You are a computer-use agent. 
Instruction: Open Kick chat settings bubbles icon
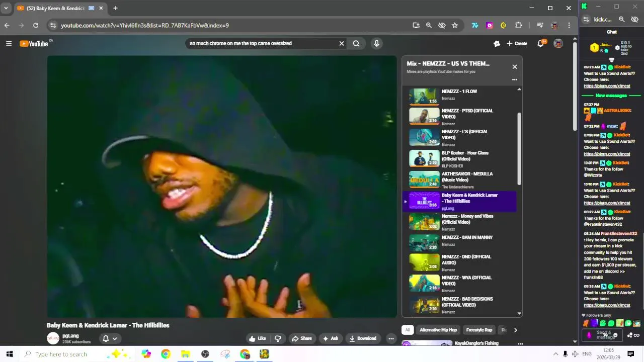629,335
